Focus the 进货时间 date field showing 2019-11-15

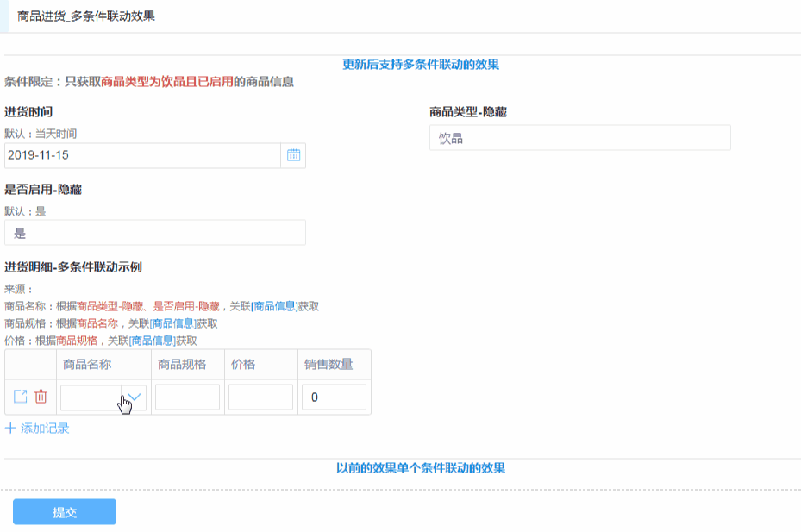pos(142,155)
